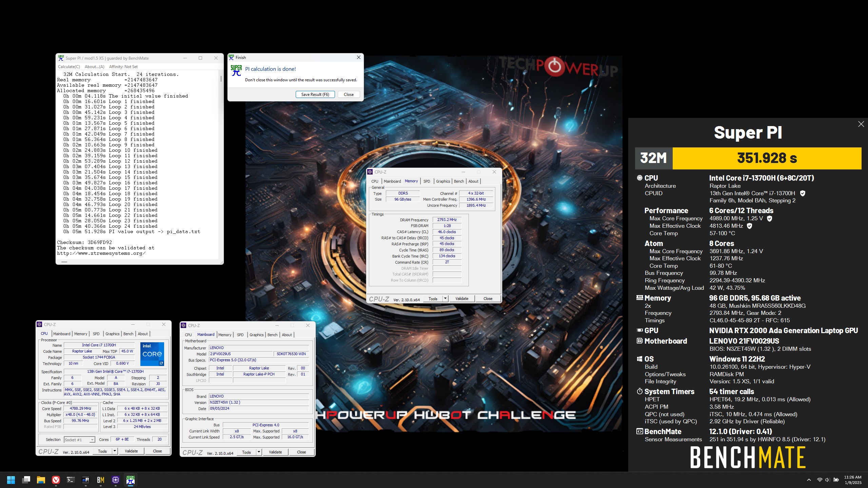Click the 'Checksum: 3D69FD92' line

click(84, 243)
